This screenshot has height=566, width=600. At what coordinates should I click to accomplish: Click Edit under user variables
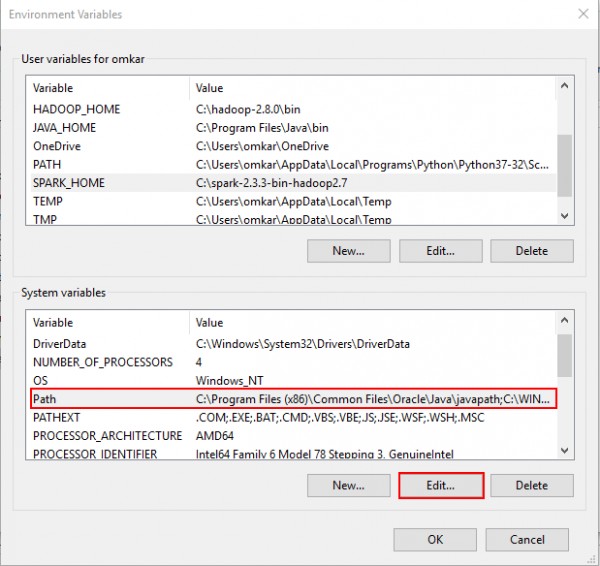coord(440,250)
